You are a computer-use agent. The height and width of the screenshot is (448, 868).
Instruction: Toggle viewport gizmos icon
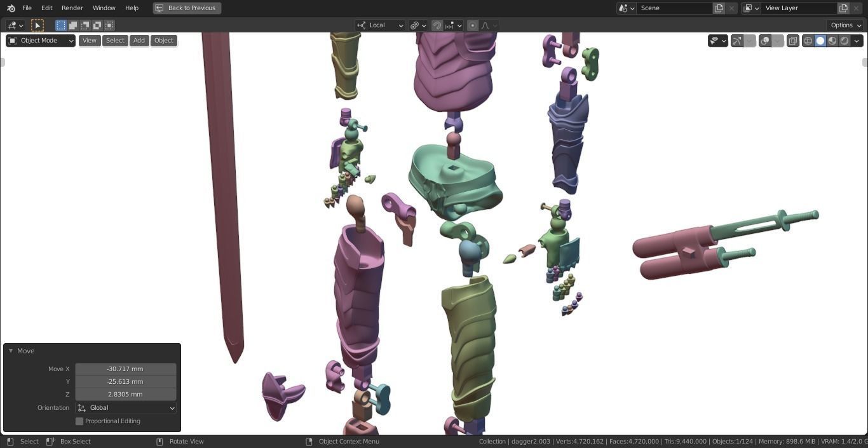tap(737, 41)
